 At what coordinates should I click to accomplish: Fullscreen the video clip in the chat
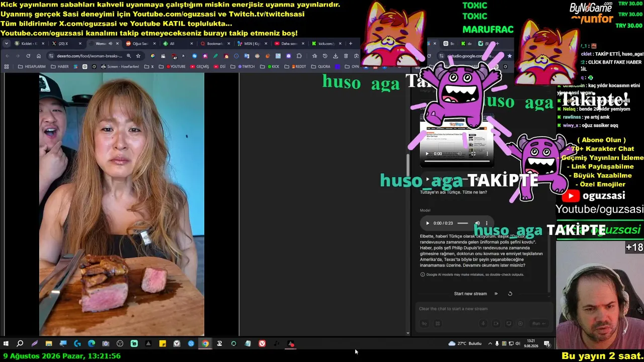(473, 154)
